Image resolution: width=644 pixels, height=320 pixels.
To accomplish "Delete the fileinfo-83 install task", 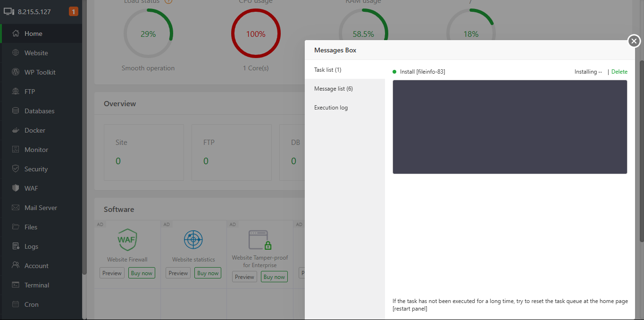I will [619, 71].
